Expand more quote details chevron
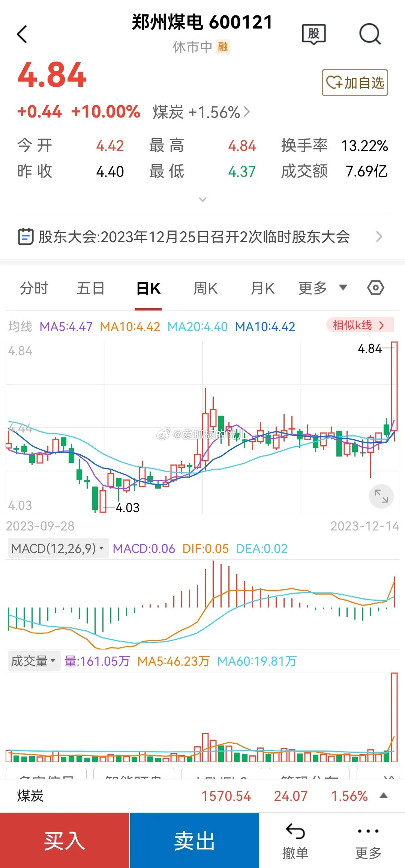Viewport: 405px width, 868px height. [202, 199]
